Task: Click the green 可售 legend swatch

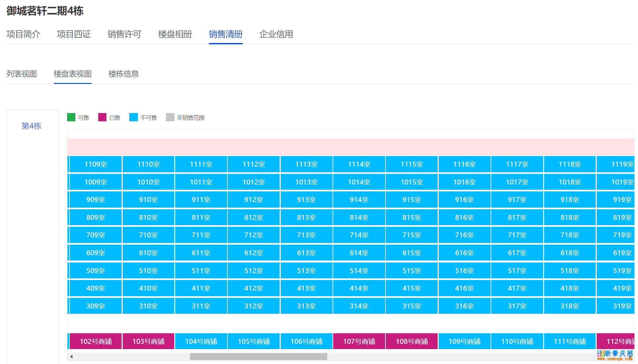Action: point(71,117)
